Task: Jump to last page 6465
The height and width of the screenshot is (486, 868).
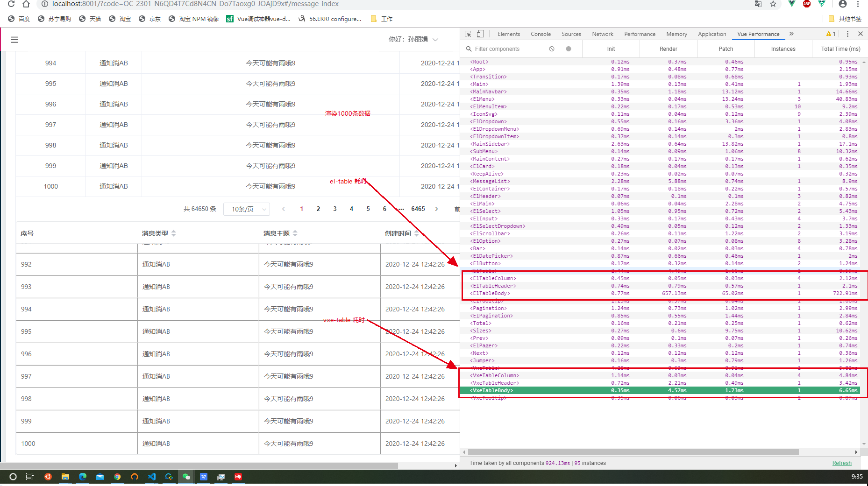Action: point(418,209)
